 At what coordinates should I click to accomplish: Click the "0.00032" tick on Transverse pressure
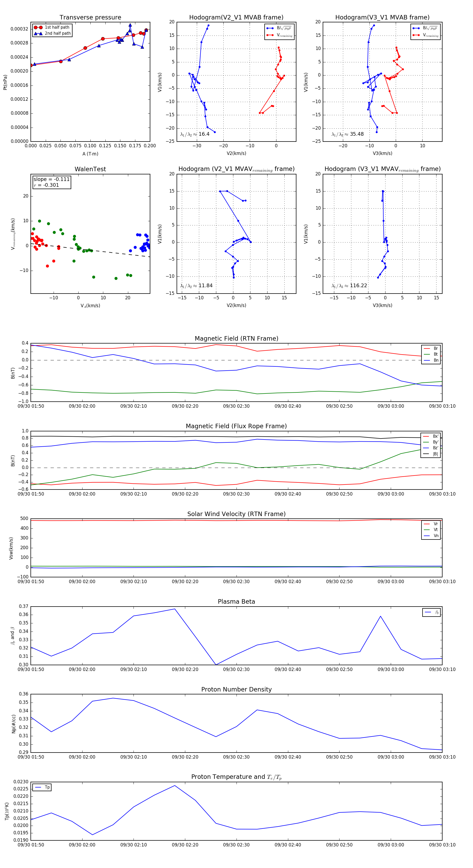(19, 29)
